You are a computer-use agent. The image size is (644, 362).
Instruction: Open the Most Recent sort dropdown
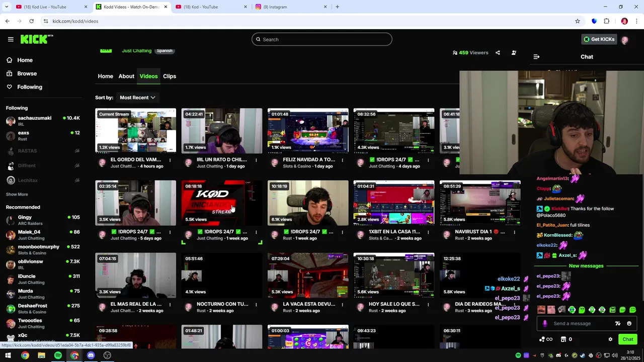point(137,98)
